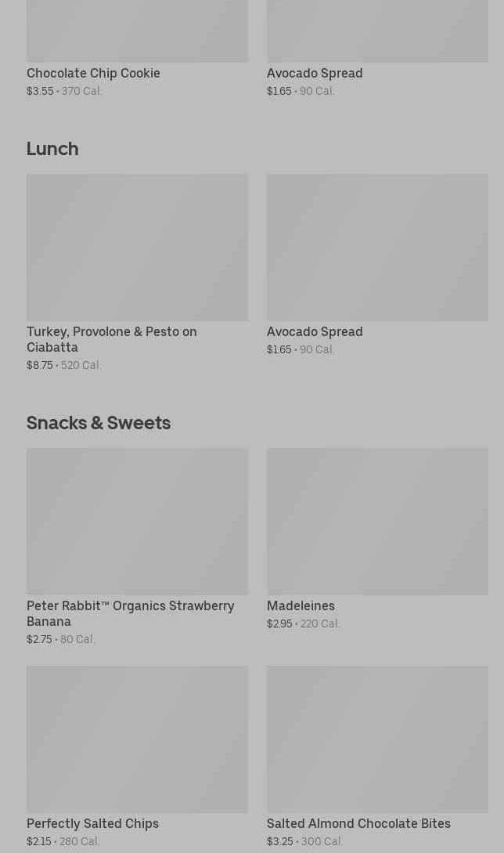The image size is (504, 853).
Task: Click the $2.95 Madeleines price line
Action: pyautogui.click(x=303, y=623)
